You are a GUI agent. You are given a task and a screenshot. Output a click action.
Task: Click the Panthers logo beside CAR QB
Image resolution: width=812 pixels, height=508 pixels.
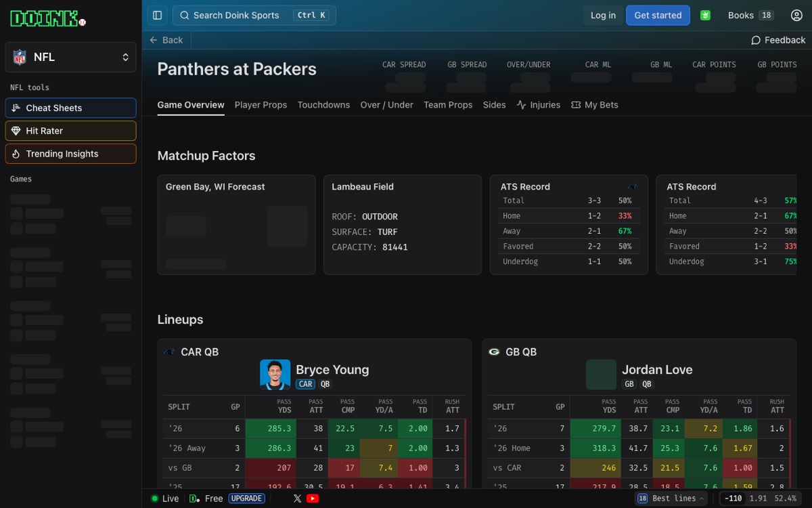[x=169, y=352]
